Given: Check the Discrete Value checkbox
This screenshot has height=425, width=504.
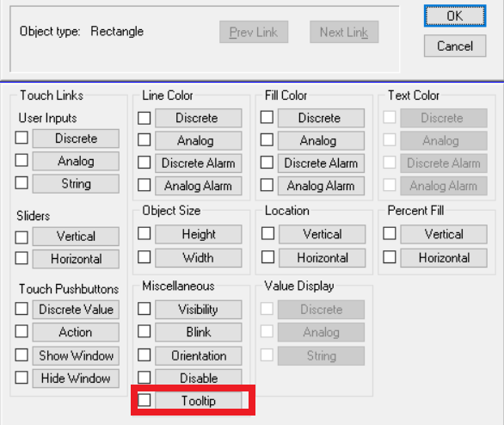Looking at the screenshot, I should pos(22,309).
